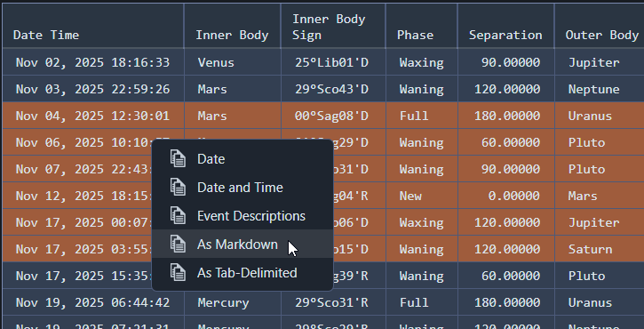Image resolution: width=644 pixels, height=329 pixels.
Task: Click the 29°Sco43'D sign cell
Action: click(x=333, y=89)
